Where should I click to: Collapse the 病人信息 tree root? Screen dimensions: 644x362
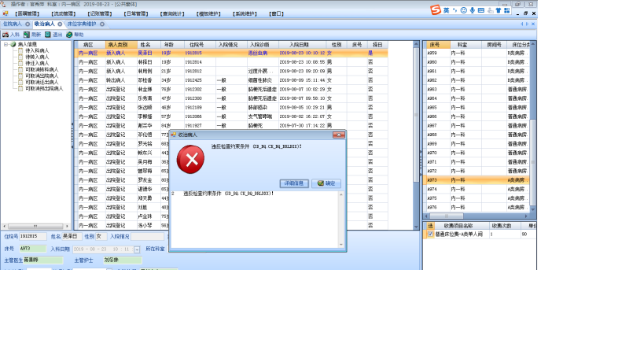point(6,44)
